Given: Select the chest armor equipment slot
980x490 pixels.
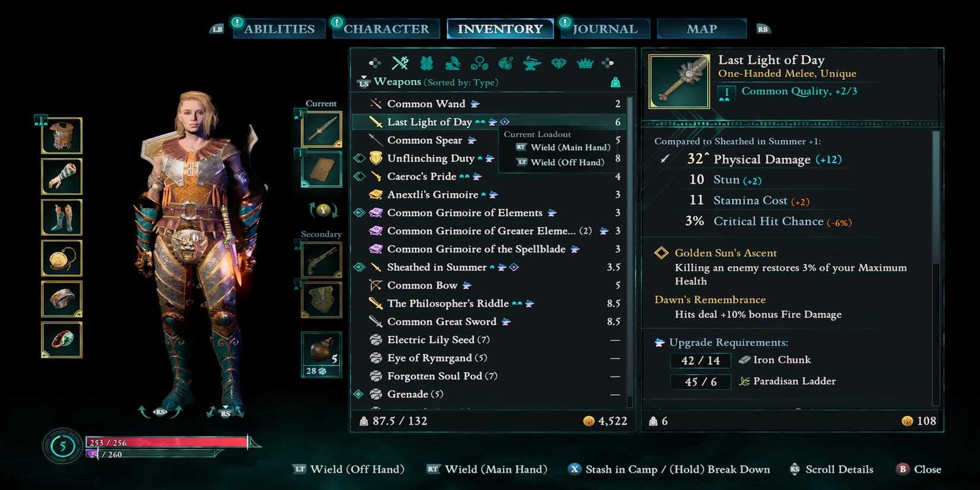Looking at the screenshot, I should (62, 135).
